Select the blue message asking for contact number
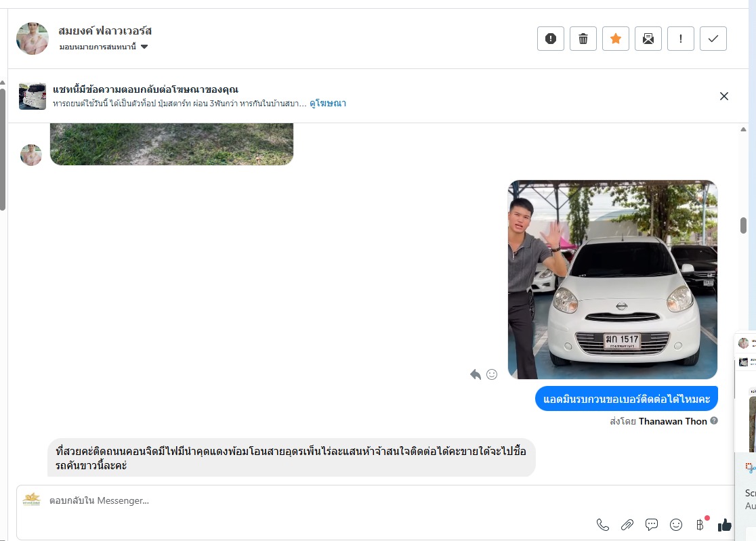The image size is (756, 541). (627, 399)
